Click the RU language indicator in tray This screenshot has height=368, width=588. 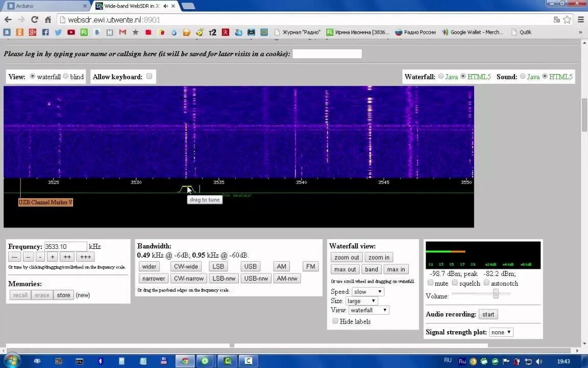447,360
